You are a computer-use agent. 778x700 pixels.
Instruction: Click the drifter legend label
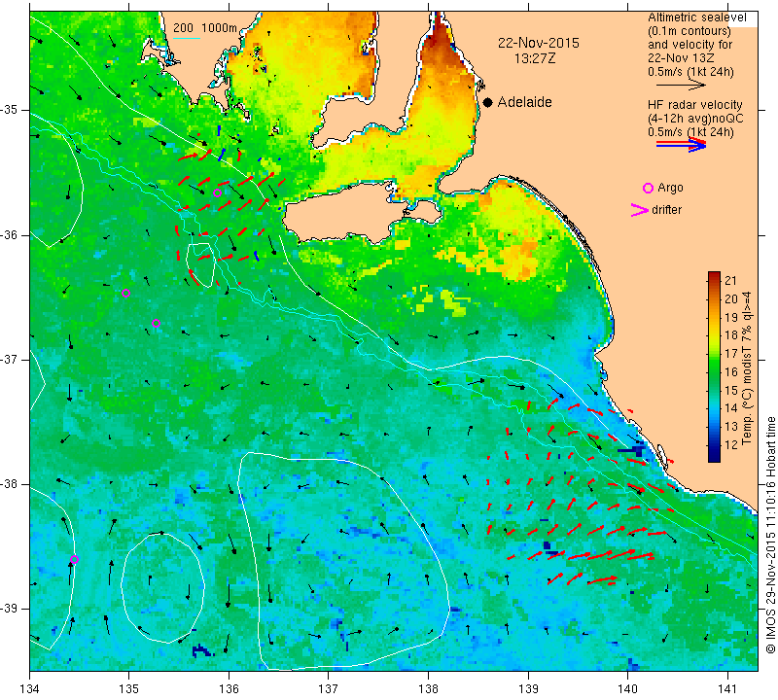(666, 210)
